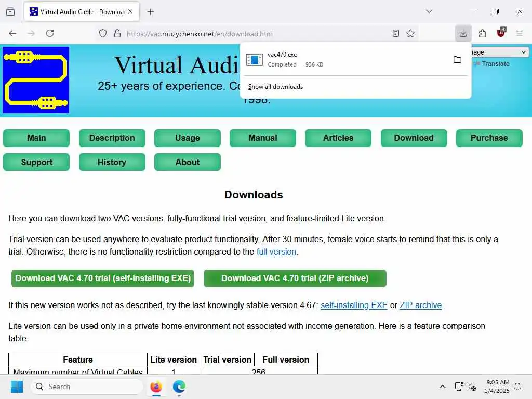This screenshot has height=399, width=532.
Task: Download VAC 4.70 trial ZIP archive
Action: (295, 278)
